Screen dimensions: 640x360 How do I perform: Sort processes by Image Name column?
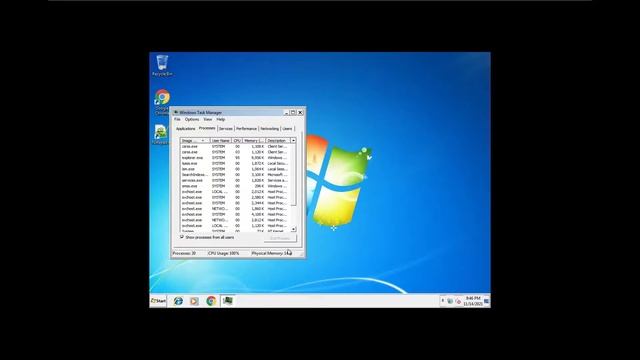click(x=195, y=140)
